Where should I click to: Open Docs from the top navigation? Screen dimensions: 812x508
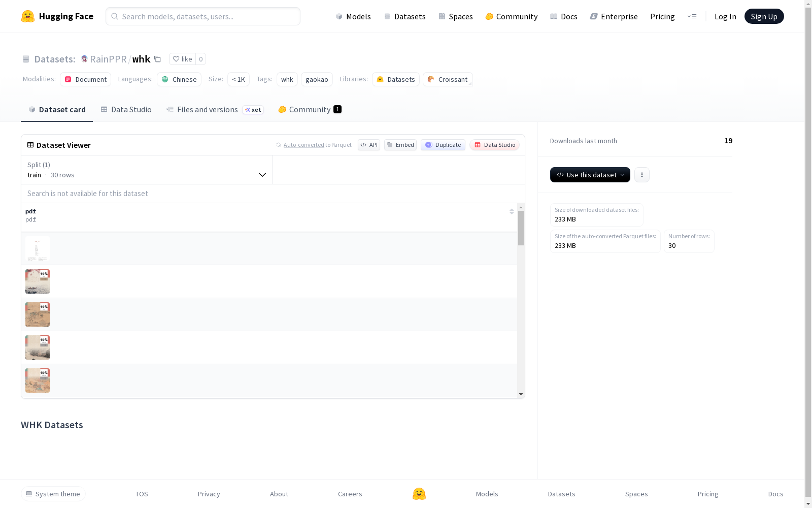tap(564, 16)
